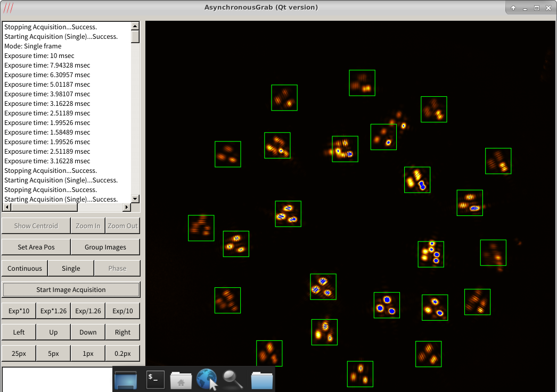Click the last log line 'Starting Acquisition (Single)...Success.'
Viewport: 557px width, 392px height.
(61, 199)
